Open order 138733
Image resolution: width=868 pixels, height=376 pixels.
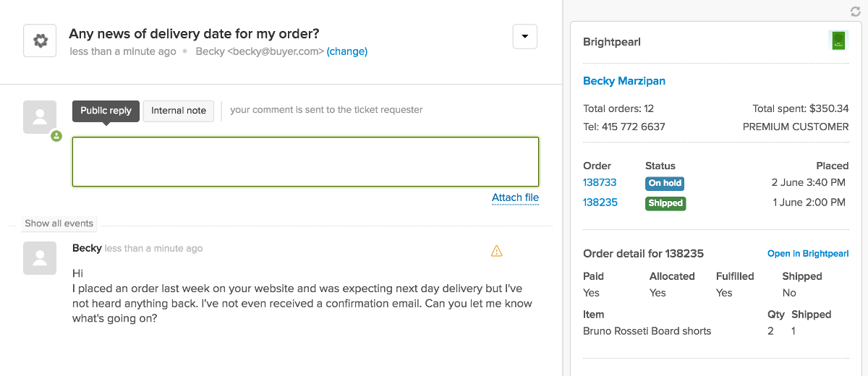point(600,183)
